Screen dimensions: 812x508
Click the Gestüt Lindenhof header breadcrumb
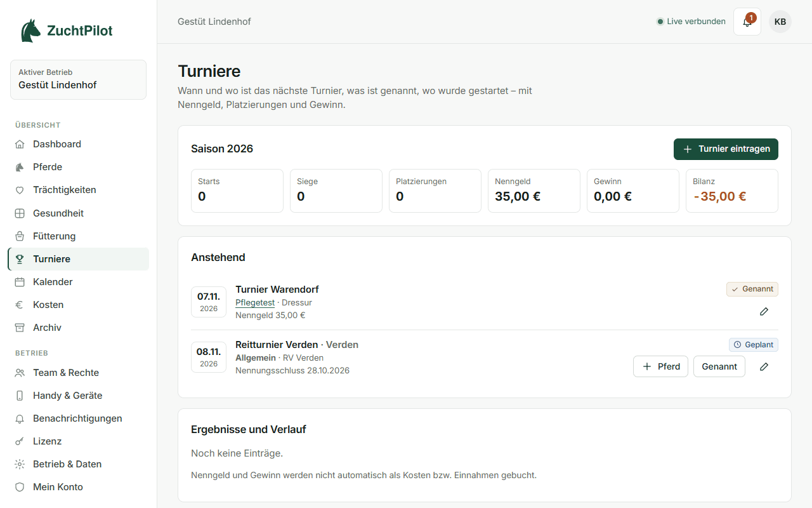214,22
